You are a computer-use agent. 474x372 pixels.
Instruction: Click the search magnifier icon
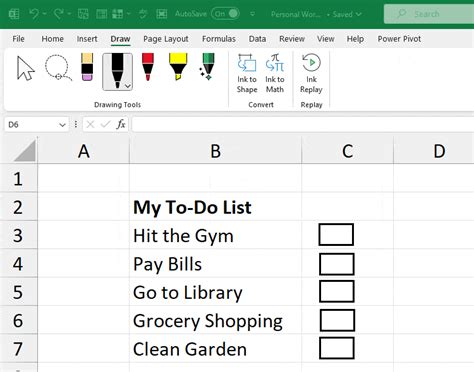pyautogui.click(x=402, y=14)
